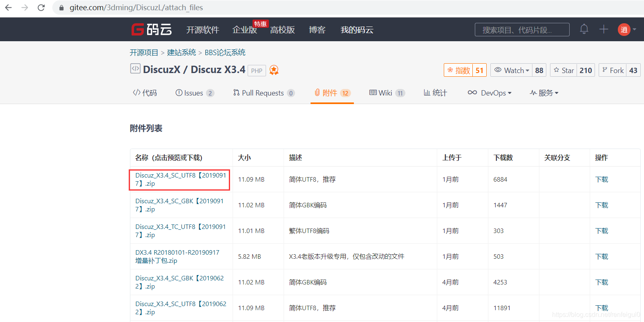
Task: Open the Wiki tab
Action: point(387,93)
